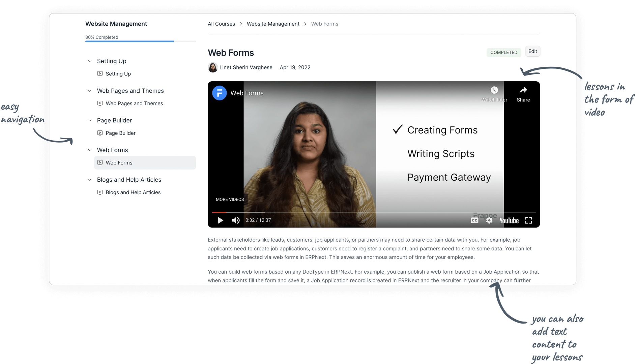
Task: Collapse the Web Pages and Themes chapter
Action: 90,91
